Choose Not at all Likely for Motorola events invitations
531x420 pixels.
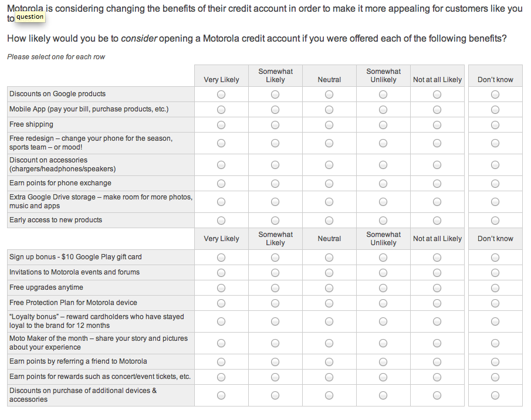pos(437,273)
